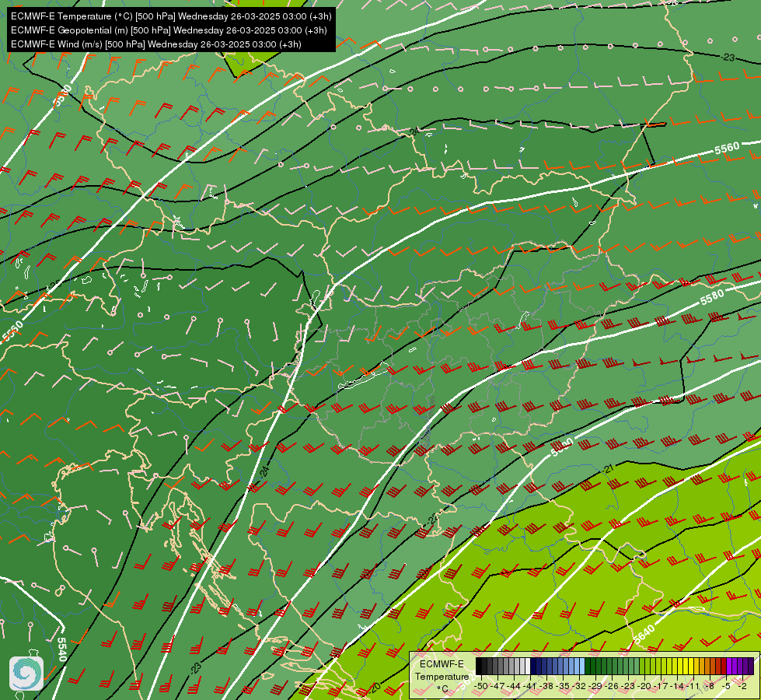Click the -11 tick label in the legend

pos(693,686)
